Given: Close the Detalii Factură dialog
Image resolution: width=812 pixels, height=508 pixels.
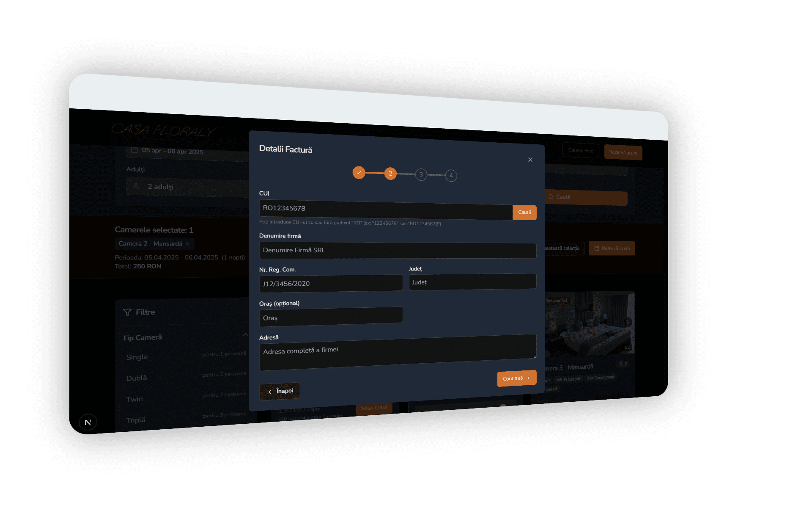Looking at the screenshot, I should pyautogui.click(x=530, y=160).
